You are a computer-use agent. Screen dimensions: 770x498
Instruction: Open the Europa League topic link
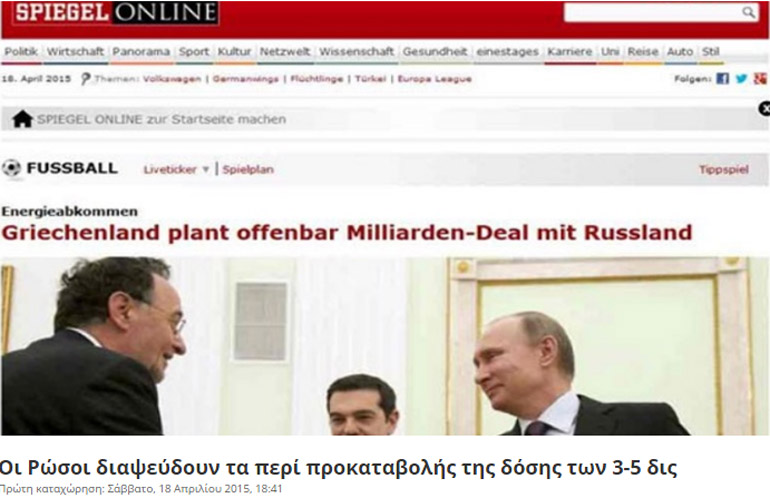pos(435,79)
